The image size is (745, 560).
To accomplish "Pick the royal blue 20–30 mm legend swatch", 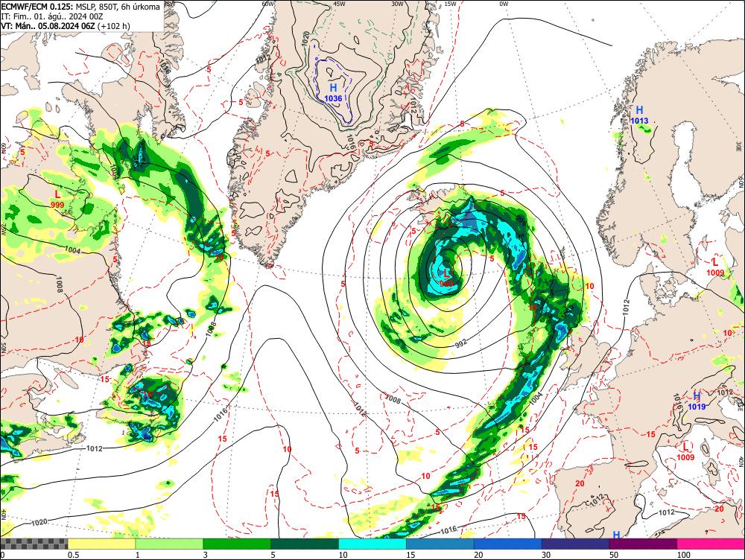I will click(508, 544).
